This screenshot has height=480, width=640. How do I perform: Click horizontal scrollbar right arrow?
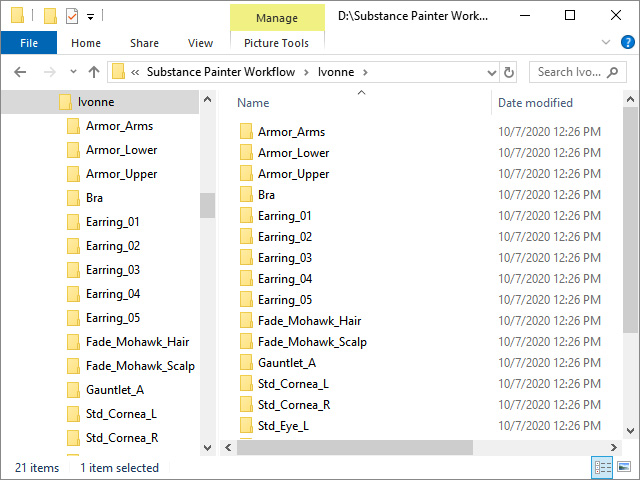pos(613,448)
